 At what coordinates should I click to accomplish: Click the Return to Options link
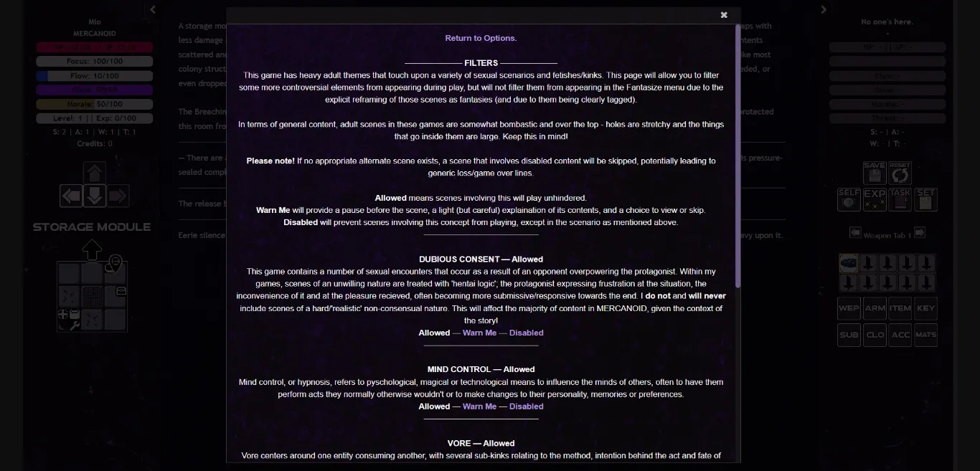click(x=481, y=37)
